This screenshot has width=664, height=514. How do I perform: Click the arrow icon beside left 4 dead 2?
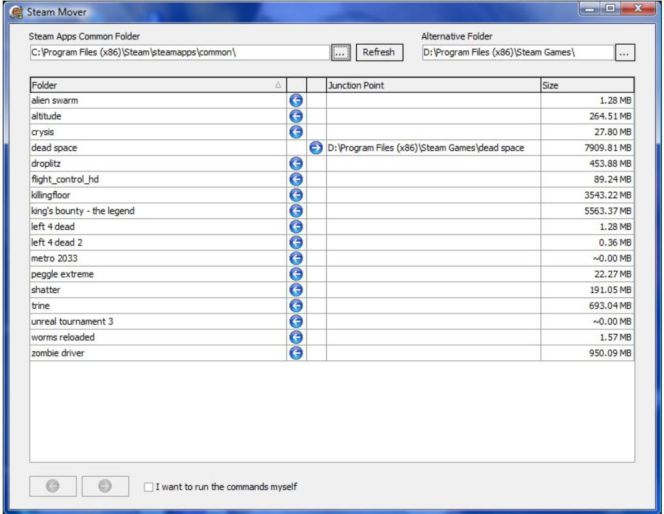[x=296, y=242]
